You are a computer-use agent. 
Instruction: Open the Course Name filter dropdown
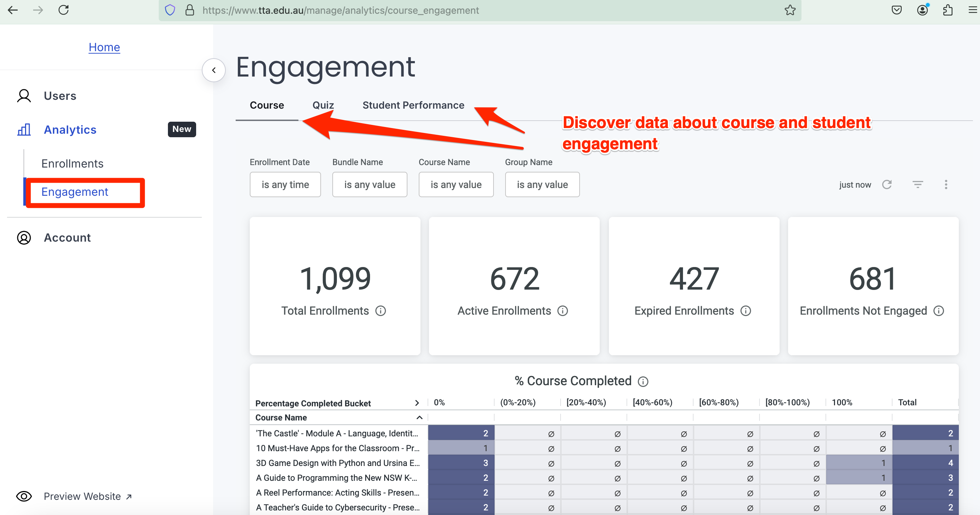click(x=456, y=184)
